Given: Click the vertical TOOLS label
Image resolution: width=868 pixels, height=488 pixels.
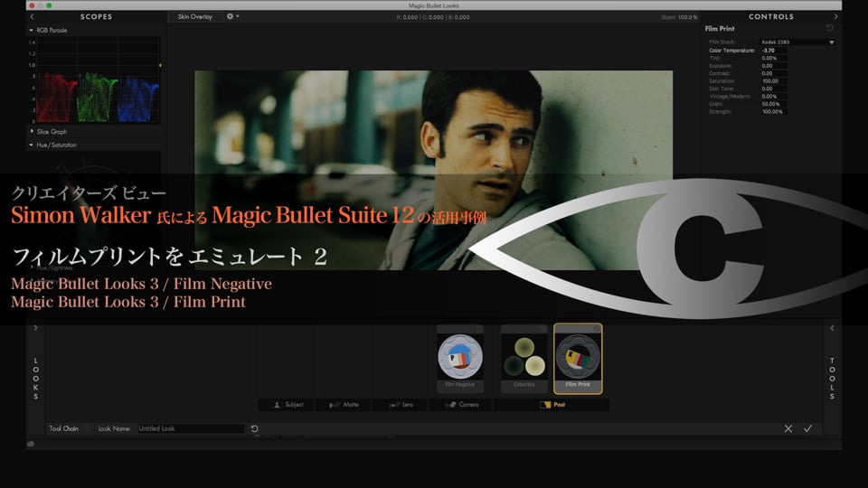Looking at the screenshot, I should 832,379.
